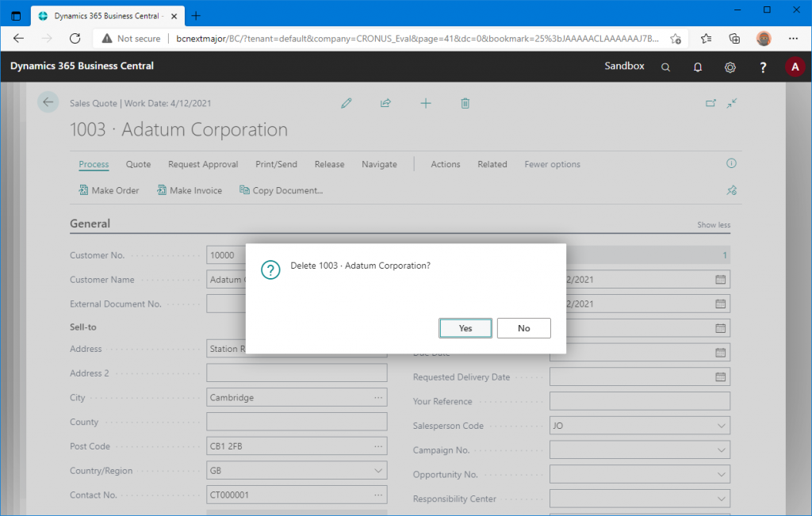Cancel deletion with No button

(523, 328)
